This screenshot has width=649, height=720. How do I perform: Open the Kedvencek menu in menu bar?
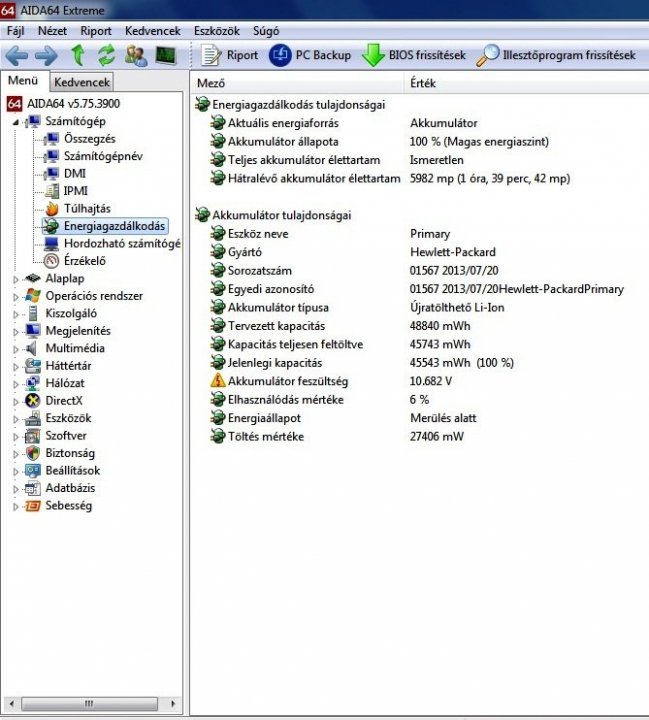152,31
